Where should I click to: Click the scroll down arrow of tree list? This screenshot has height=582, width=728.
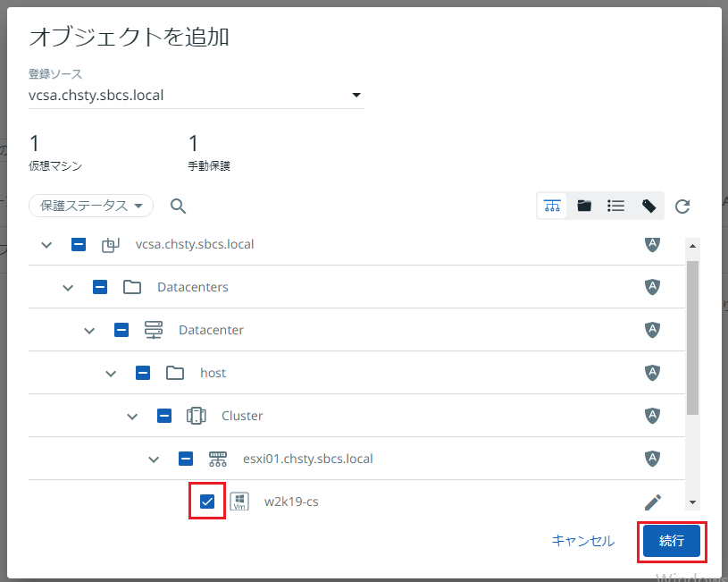tap(692, 502)
